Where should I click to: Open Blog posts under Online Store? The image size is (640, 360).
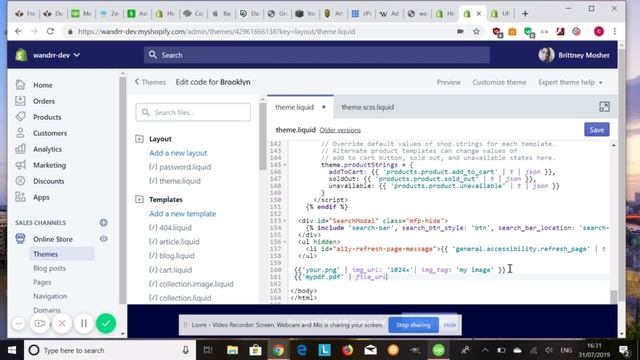tap(49, 268)
